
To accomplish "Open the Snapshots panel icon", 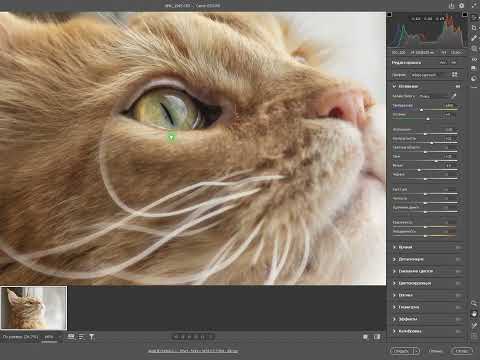I will tap(474, 68).
